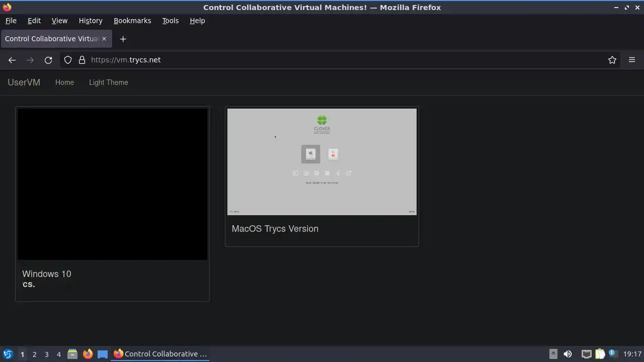The width and height of the screenshot is (644, 362).
Task: Click the browser forward arrow
Action: (30, 60)
